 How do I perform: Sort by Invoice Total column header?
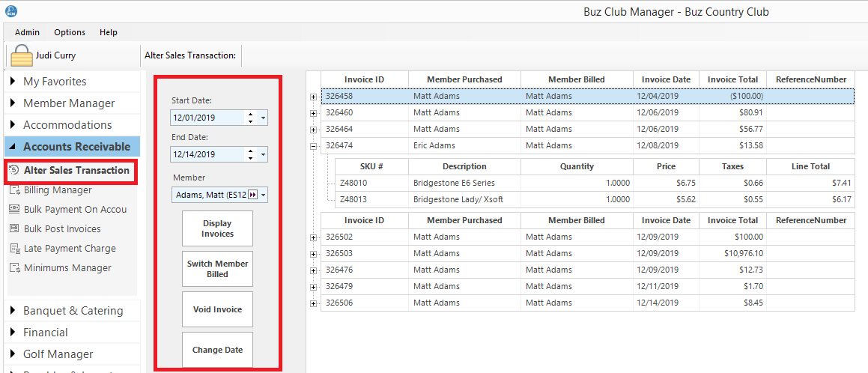pos(732,79)
